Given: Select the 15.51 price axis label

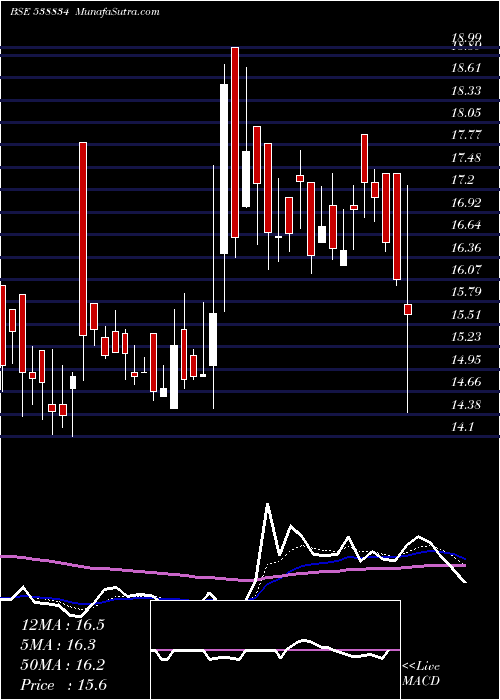Looking at the screenshot, I should click(x=466, y=315).
